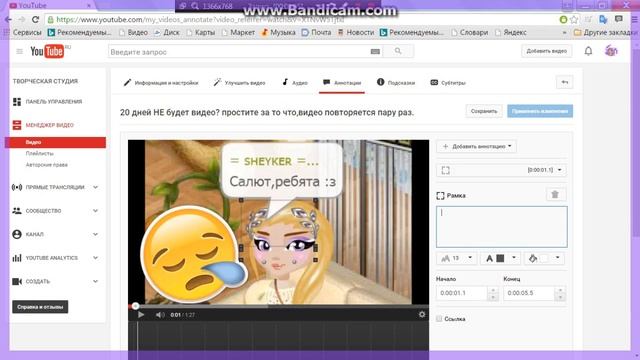This screenshot has height=360, width=640.
Task: Click the Конец time stepper arrows
Action: [560, 293]
